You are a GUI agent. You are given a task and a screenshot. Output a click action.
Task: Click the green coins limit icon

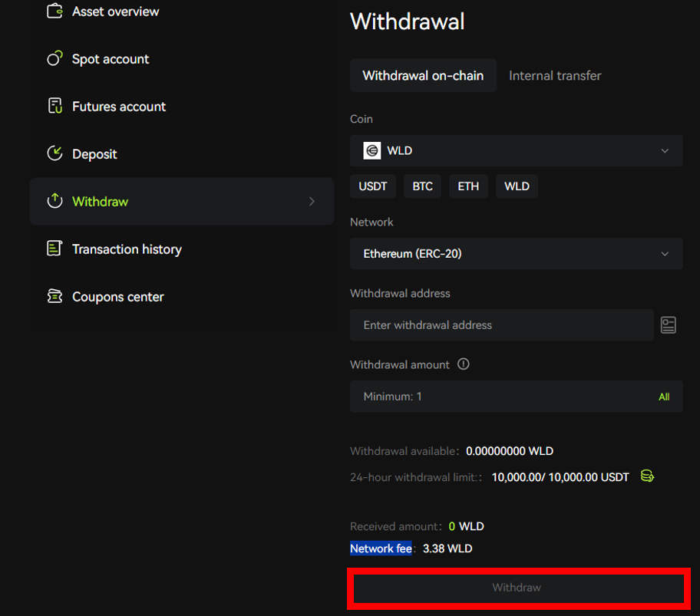tap(647, 476)
